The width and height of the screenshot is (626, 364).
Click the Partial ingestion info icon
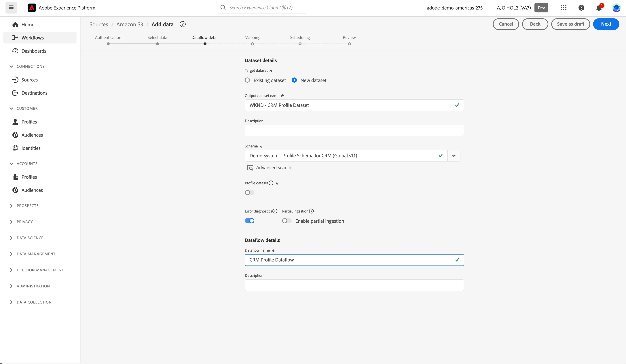311,211
